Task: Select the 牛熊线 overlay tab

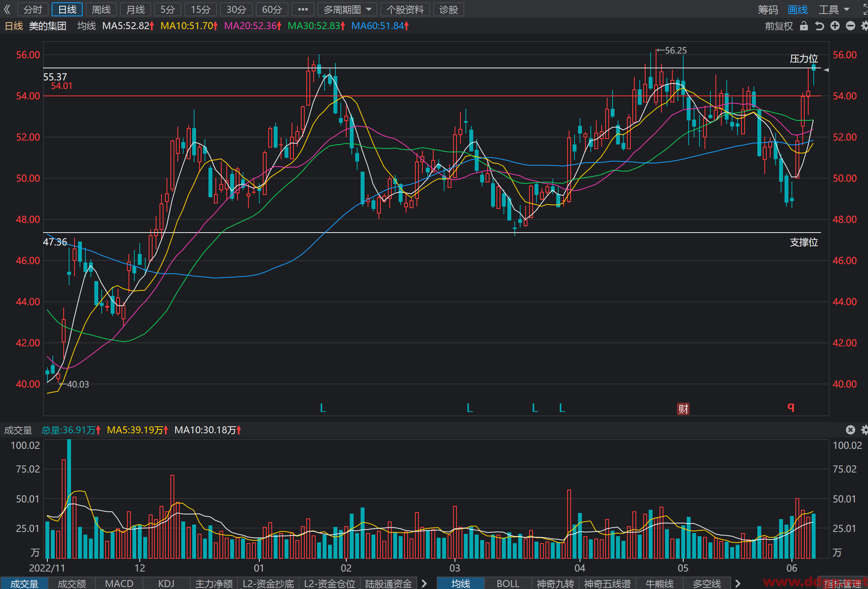Action: click(659, 583)
